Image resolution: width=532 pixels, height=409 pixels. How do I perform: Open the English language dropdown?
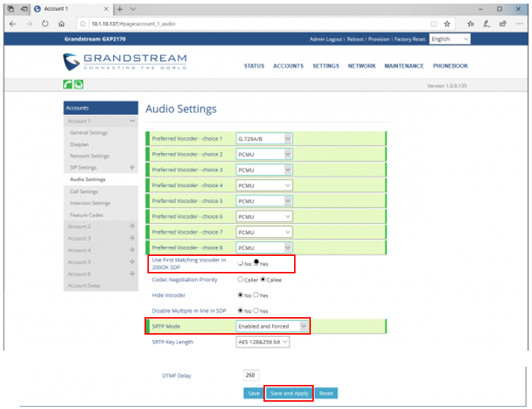click(x=450, y=39)
